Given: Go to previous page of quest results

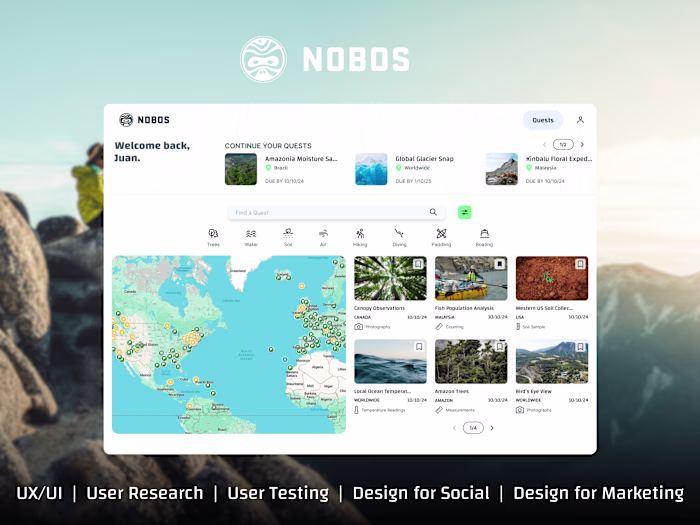Looking at the screenshot, I should [454, 428].
